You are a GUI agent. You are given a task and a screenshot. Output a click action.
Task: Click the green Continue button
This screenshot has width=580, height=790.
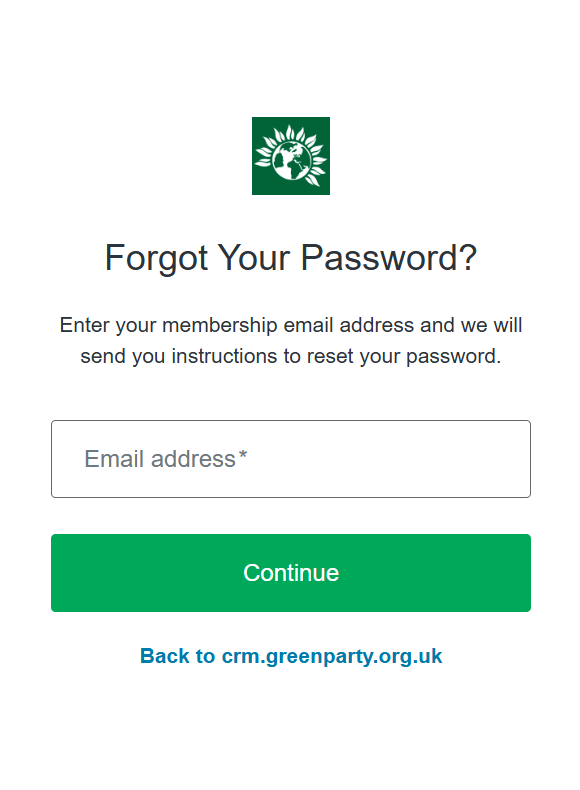[291, 573]
